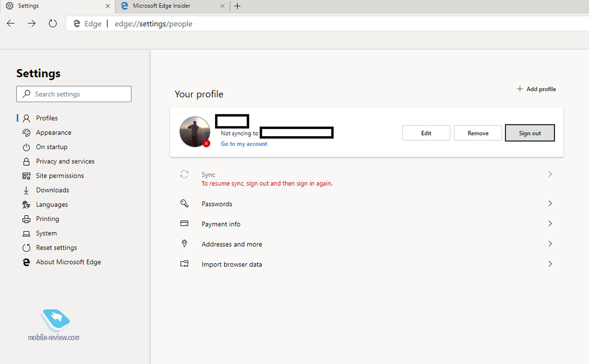Click the 'Addresses and more' label
Screen dimensions: 589x364
tap(232, 244)
